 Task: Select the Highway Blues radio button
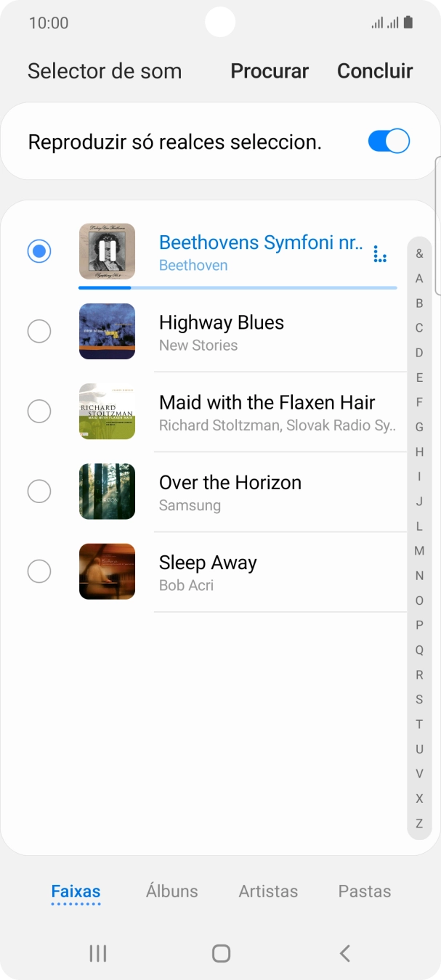click(39, 331)
